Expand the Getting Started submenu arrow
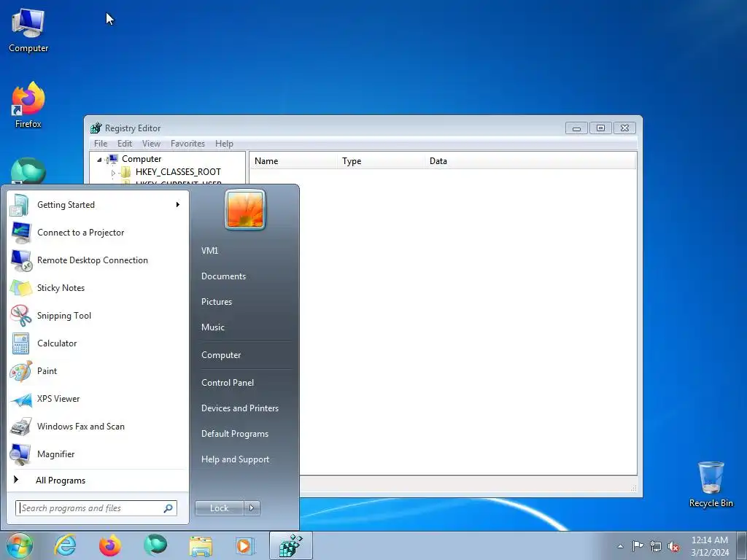Image resolution: width=747 pixels, height=560 pixels. [178, 205]
